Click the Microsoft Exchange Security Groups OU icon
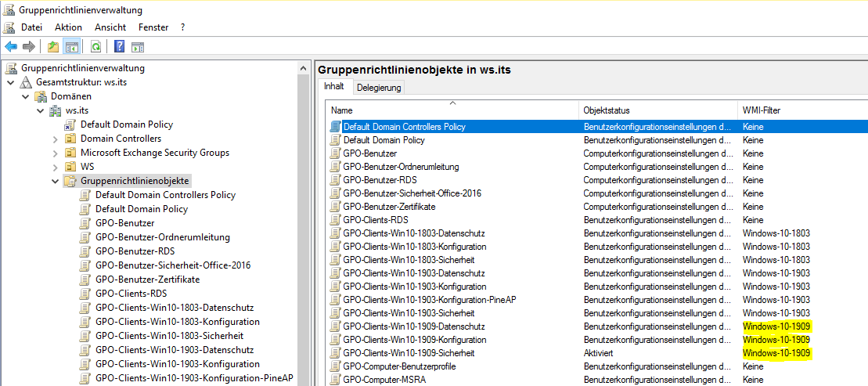 pyautogui.click(x=70, y=153)
